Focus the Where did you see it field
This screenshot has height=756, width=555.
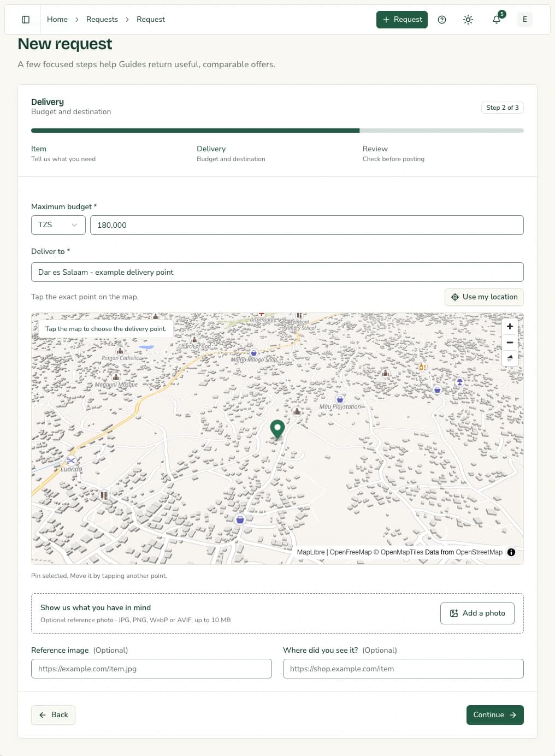[x=403, y=669]
